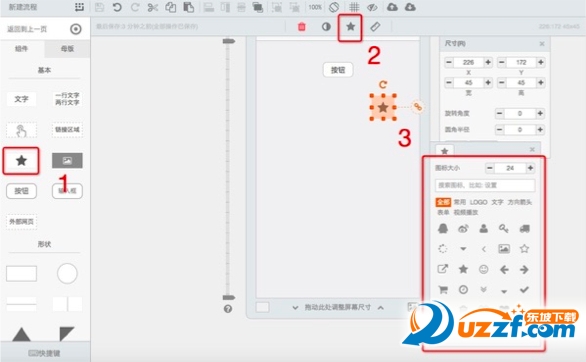This screenshot has width=586, height=362.
Task: Select the 常用 icon category filter
Action: click(x=459, y=202)
